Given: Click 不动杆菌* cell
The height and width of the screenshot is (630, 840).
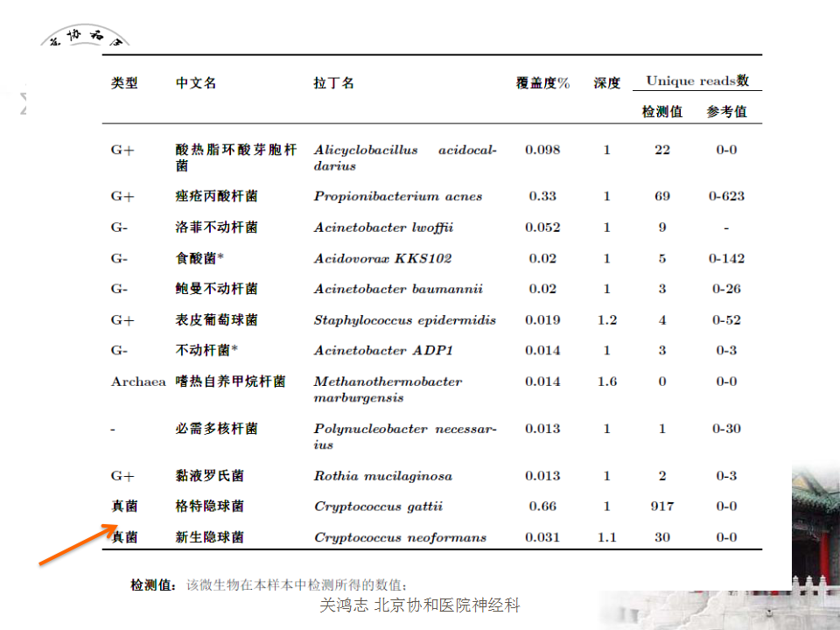Looking at the screenshot, I should click(x=206, y=350).
